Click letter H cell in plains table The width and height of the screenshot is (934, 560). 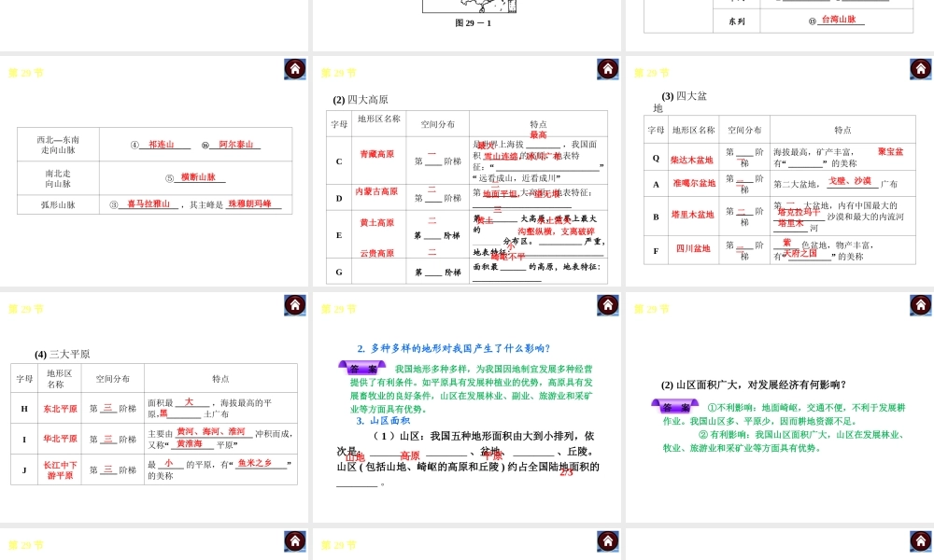pos(24,409)
